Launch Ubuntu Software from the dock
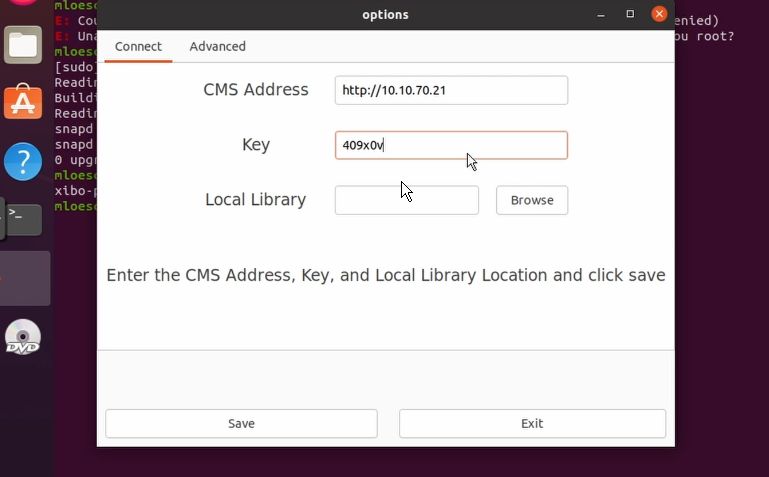The image size is (769, 477). pyautogui.click(x=23, y=102)
